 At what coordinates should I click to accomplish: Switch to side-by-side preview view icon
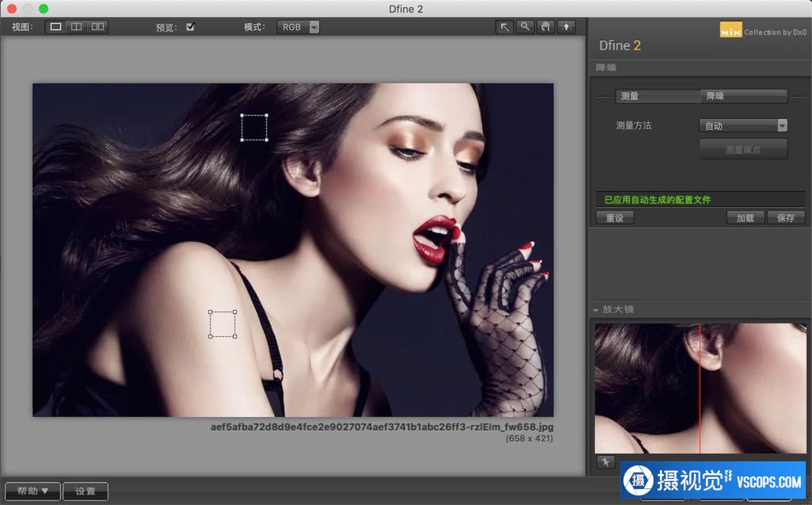(97, 26)
